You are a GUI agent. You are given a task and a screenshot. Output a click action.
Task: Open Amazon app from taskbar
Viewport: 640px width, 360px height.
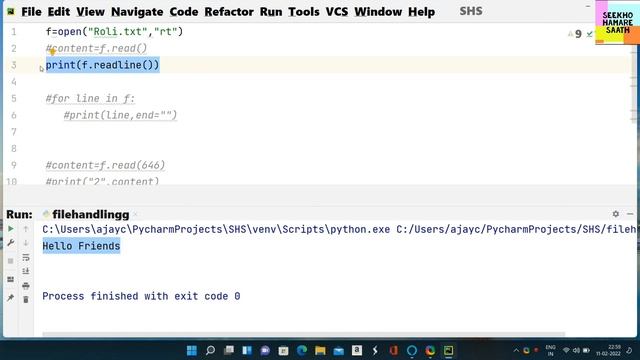coord(357,350)
